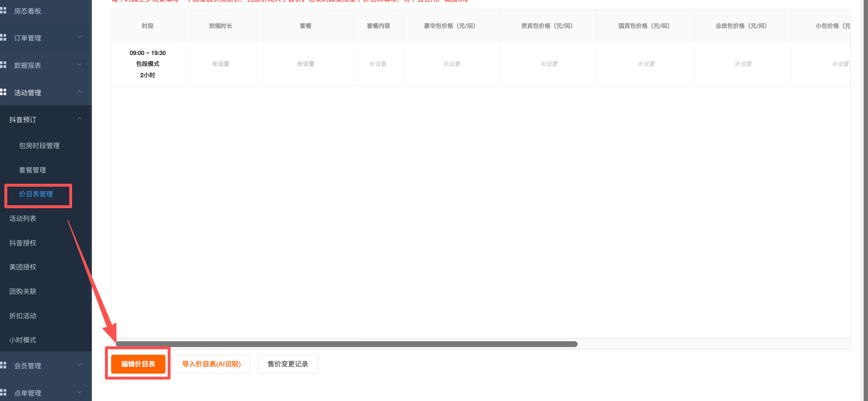Screen dimensions: 868x401
Task: Click 未设置 under 总统包价格 column
Action: coord(743,64)
